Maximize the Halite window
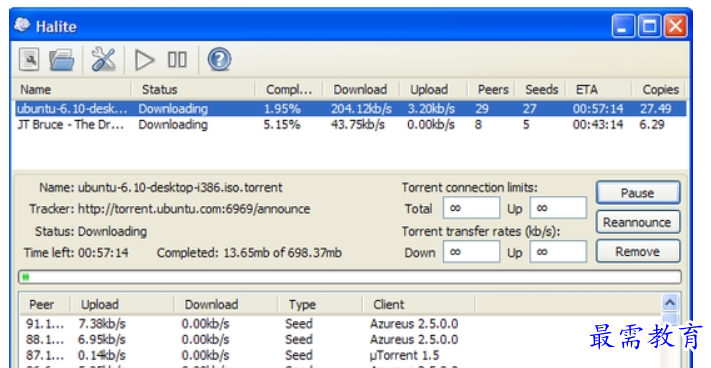 tap(649, 25)
